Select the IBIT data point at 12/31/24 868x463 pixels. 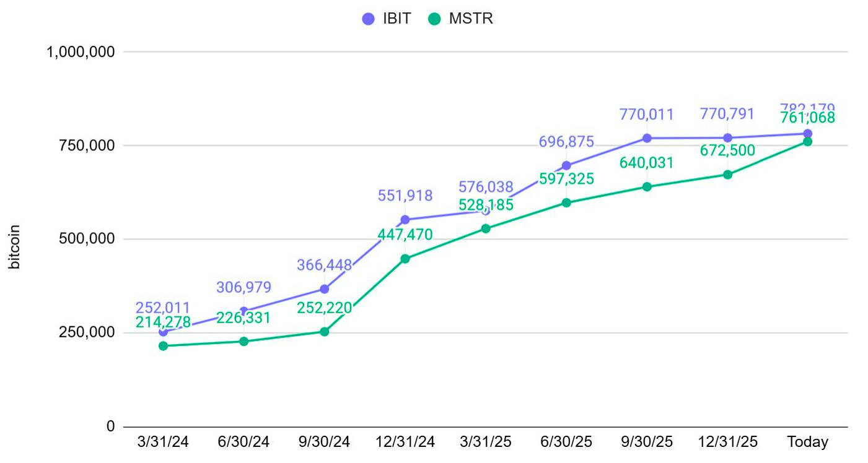tap(405, 220)
